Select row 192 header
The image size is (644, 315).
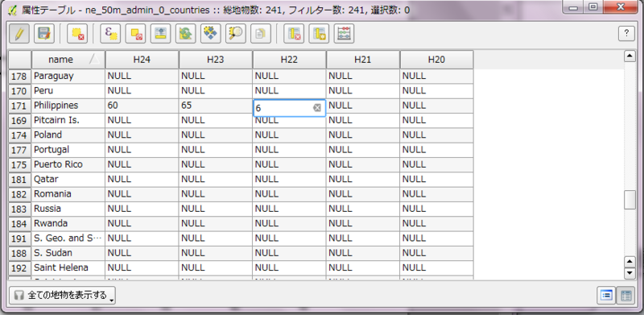20,268
